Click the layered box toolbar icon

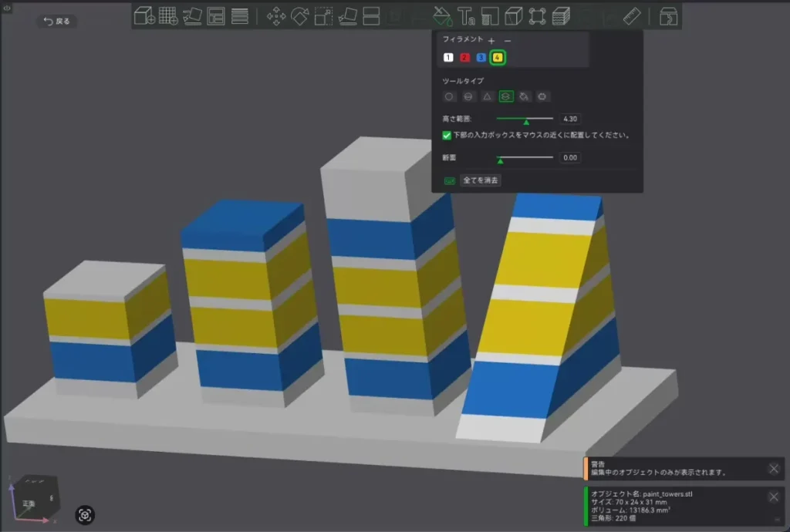561,16
